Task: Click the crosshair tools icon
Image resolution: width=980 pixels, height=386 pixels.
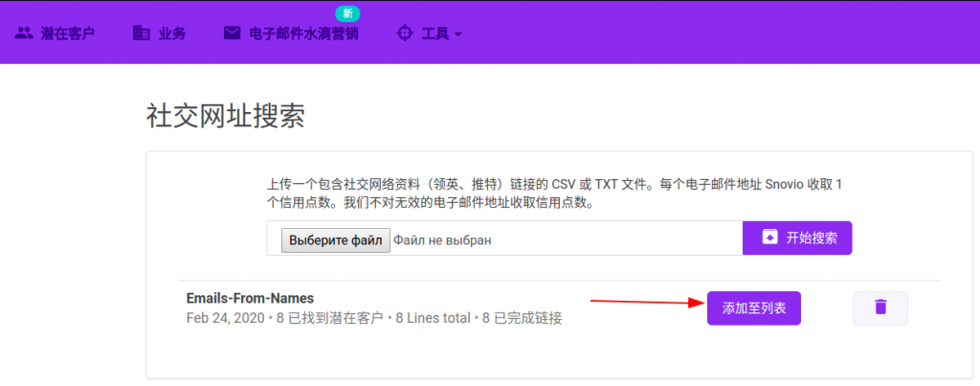Action: coord(405,34)
